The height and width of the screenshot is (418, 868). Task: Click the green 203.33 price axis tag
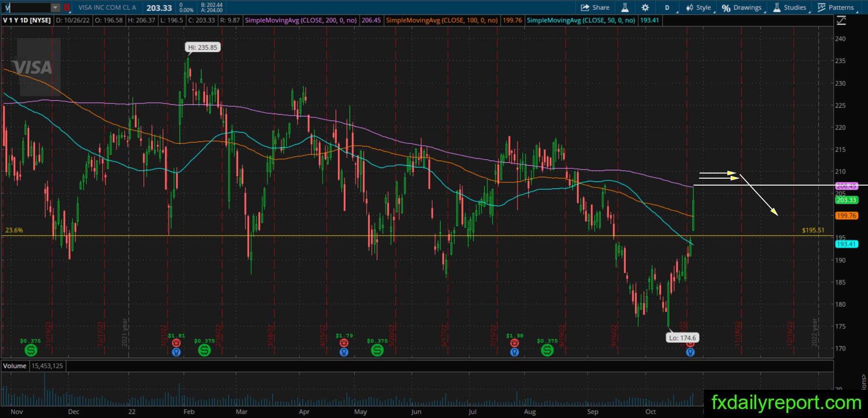pyautogui.click(x=846, y=200)
